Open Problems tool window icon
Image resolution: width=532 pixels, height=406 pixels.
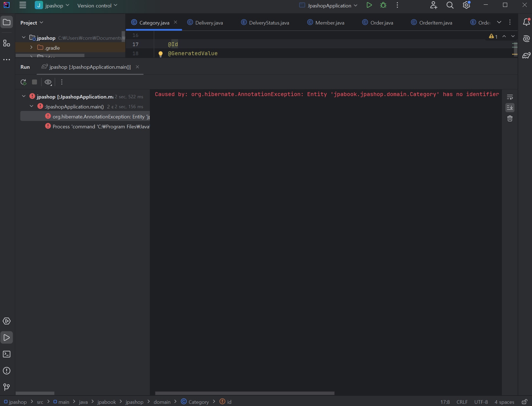pos(7,371)
